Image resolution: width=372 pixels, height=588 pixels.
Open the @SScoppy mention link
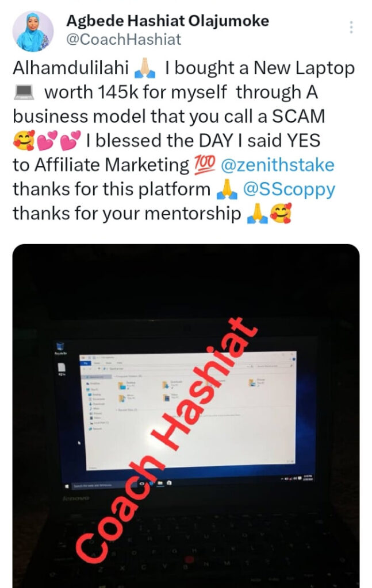click(x=289, y=189)
